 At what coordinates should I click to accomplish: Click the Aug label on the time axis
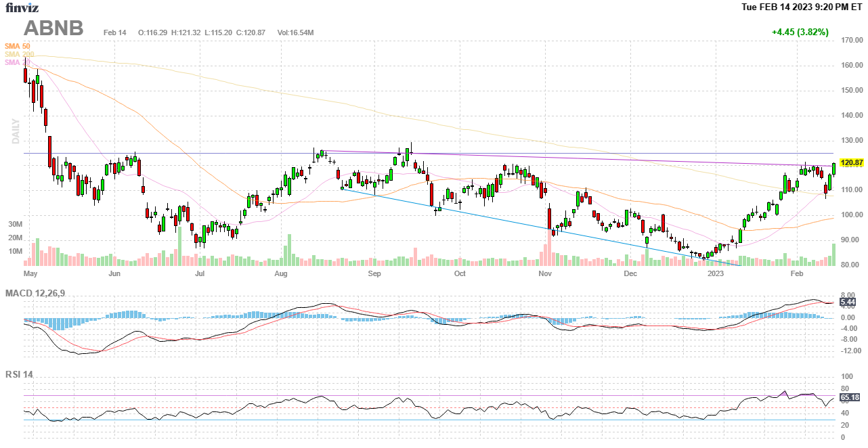pos(282,274)
